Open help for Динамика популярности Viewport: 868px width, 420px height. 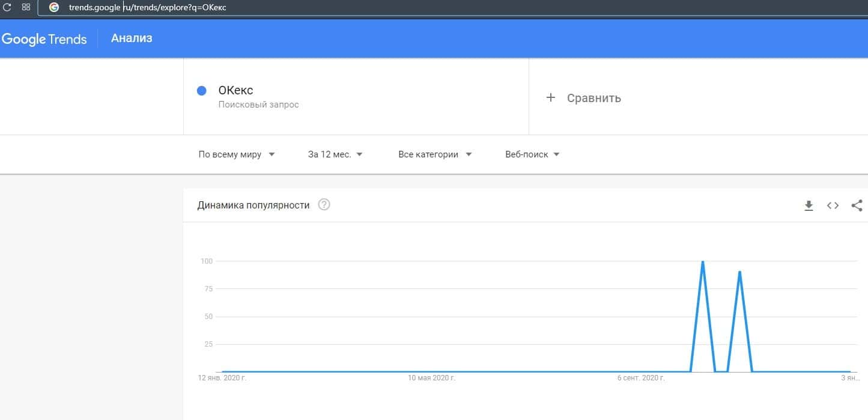pos(324,205)
